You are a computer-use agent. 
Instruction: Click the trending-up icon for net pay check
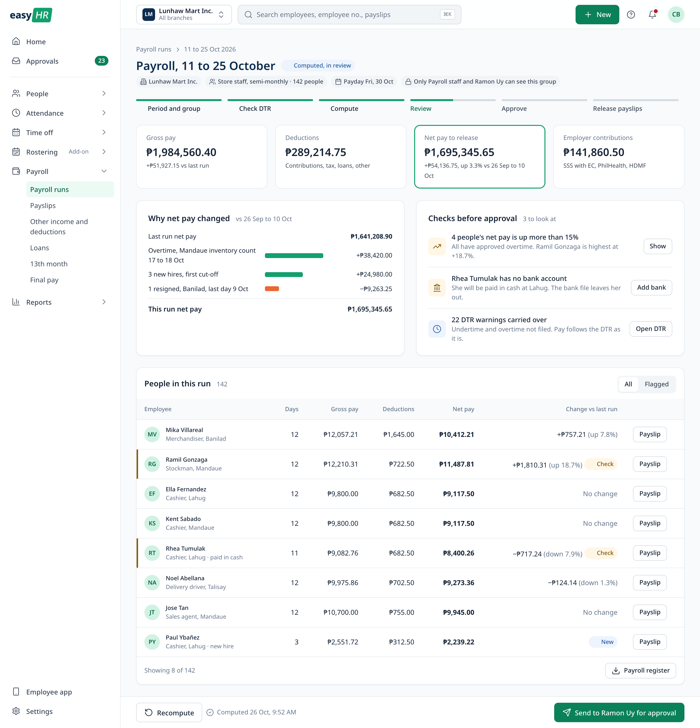(437, 246)
